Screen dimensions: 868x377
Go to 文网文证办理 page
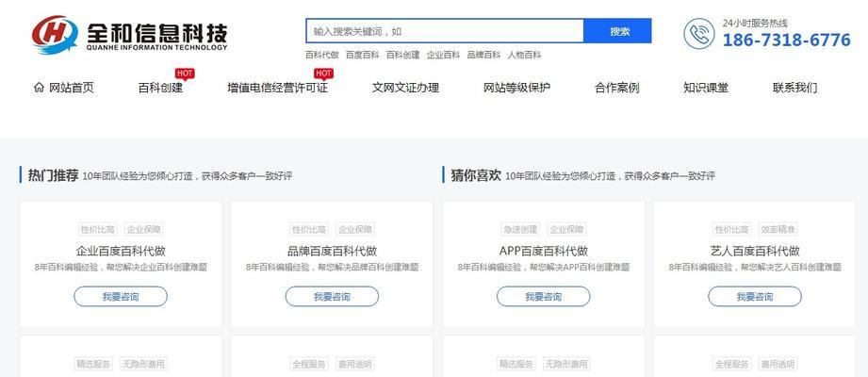[x=406, y=88]
